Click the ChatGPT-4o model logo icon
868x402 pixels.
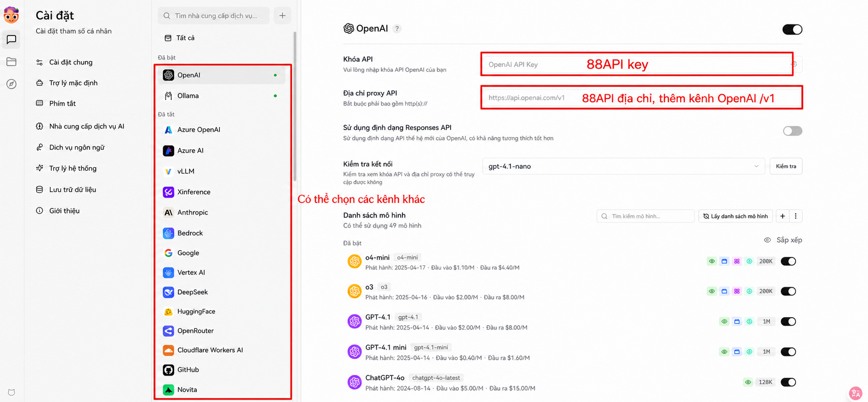pyautogui.click(x=354, y=382)
